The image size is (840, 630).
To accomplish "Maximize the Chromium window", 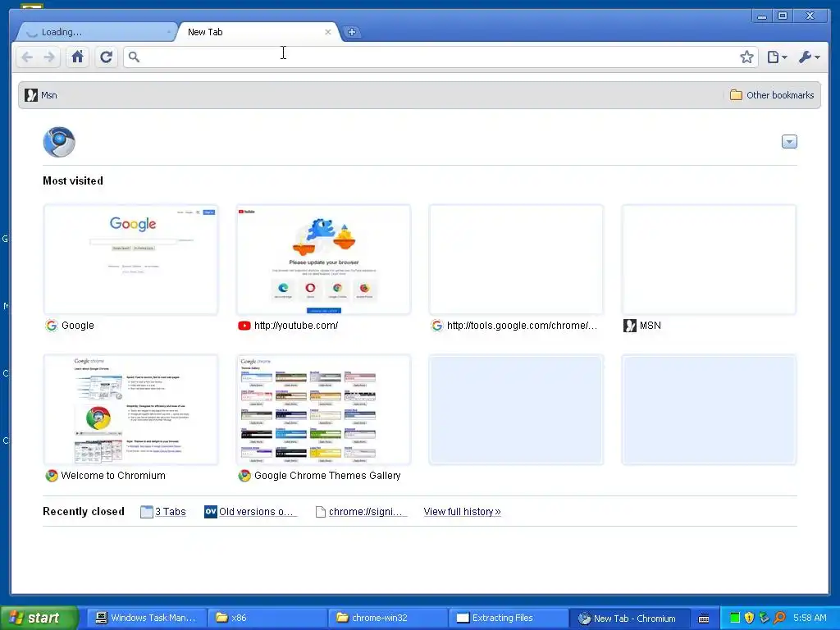I will click(782, 16).
